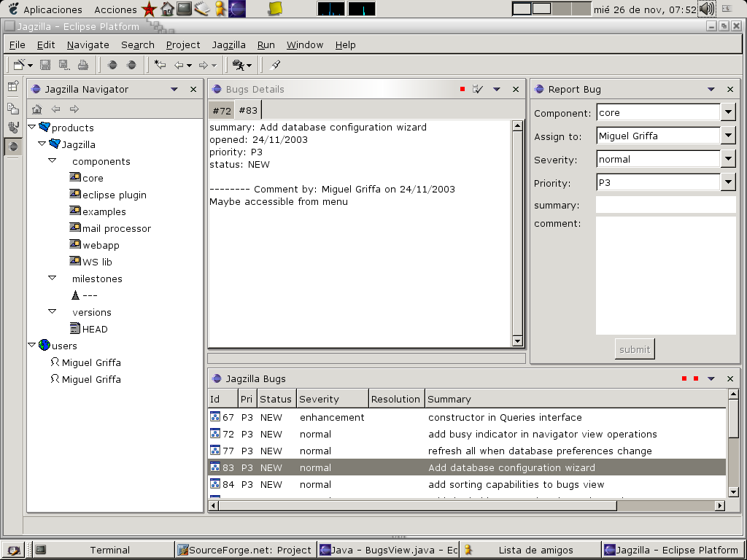Image resolution: width=747 pixels, height=560 pixels.
Task: Switch to SourceForge.net: Project taskbar window
Action: (x=245, y=550)
